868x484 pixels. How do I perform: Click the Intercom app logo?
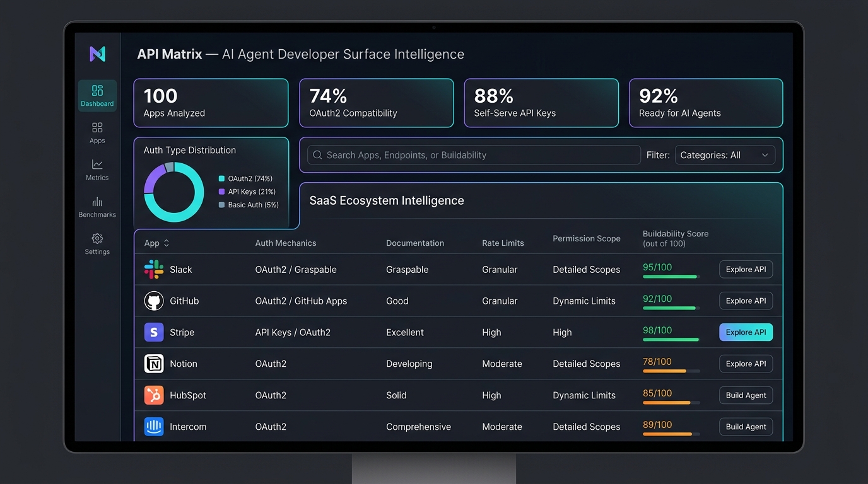(x=154, y=427)
